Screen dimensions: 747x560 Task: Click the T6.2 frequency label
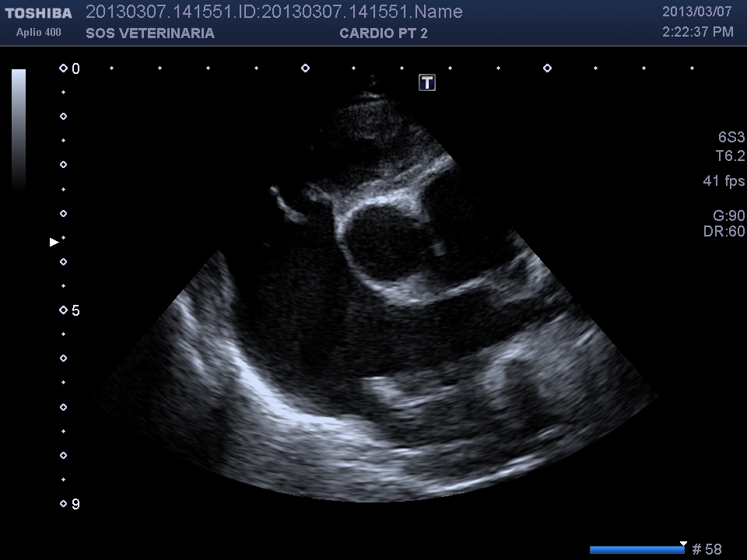coord(730,156)
